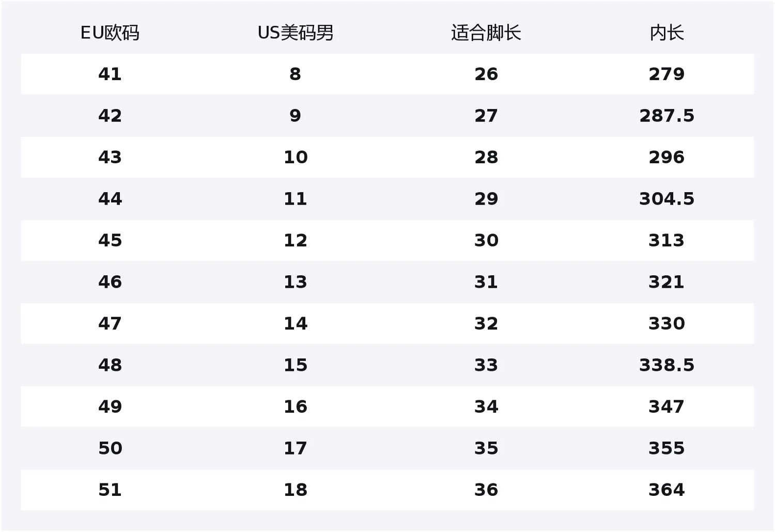This screenshot has height=532, width=775.
Task: Select EU size 44 cell
Action: tap(110, 199)
